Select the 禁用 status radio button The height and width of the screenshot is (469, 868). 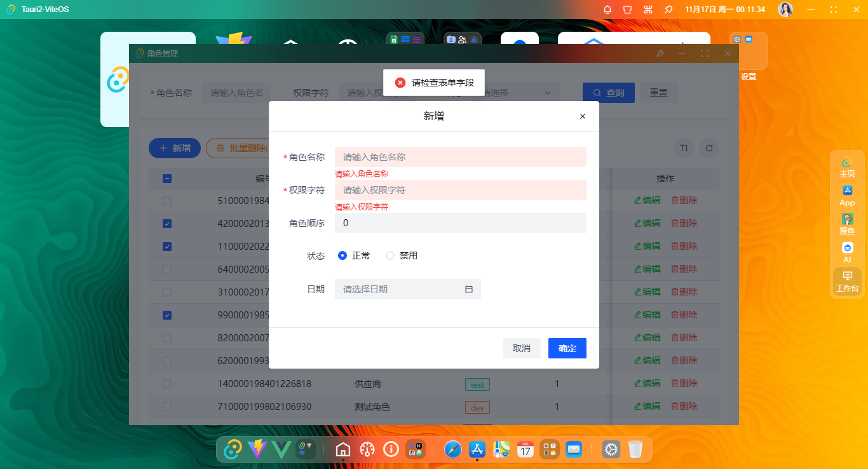pos(389,255)
